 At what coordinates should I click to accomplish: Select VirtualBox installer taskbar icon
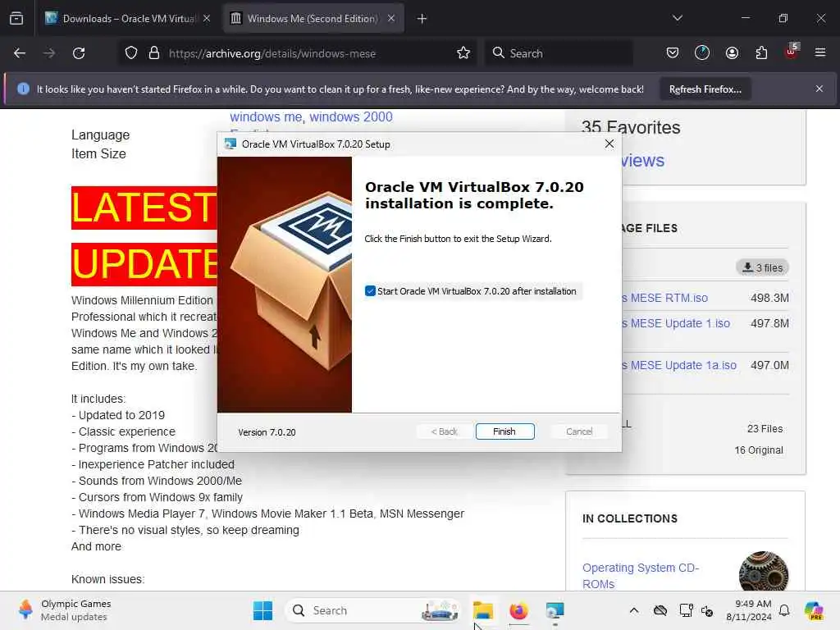click(x=555, y=610)
